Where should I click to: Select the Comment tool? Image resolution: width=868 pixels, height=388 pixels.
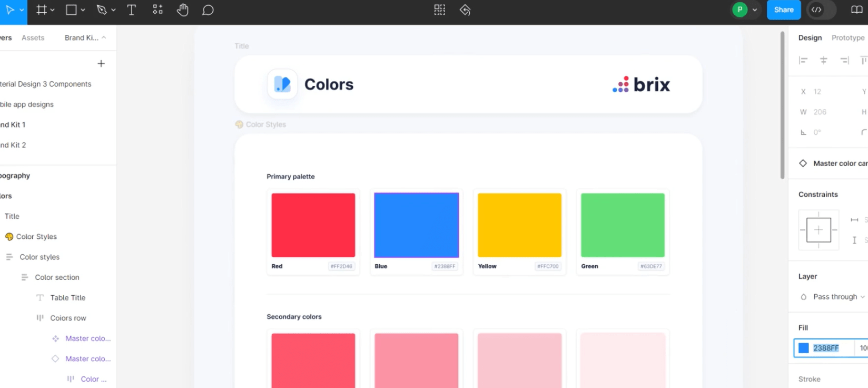click(208, 10)
